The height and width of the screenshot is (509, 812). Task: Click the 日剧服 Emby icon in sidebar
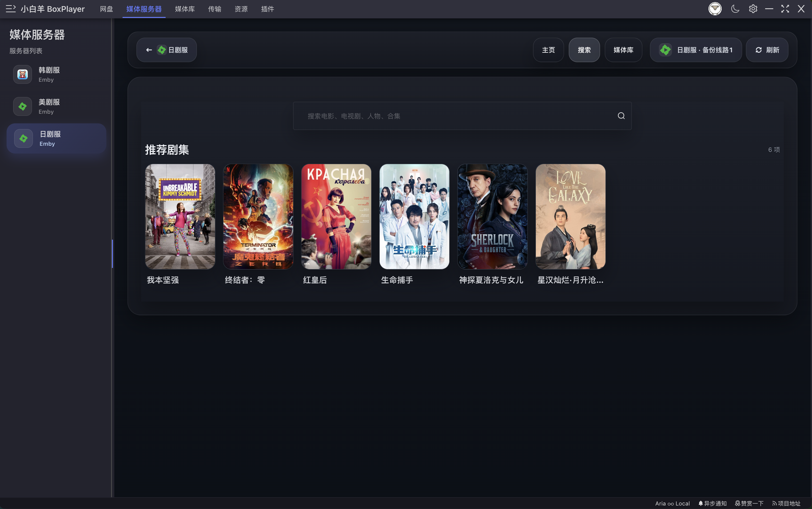24,138
